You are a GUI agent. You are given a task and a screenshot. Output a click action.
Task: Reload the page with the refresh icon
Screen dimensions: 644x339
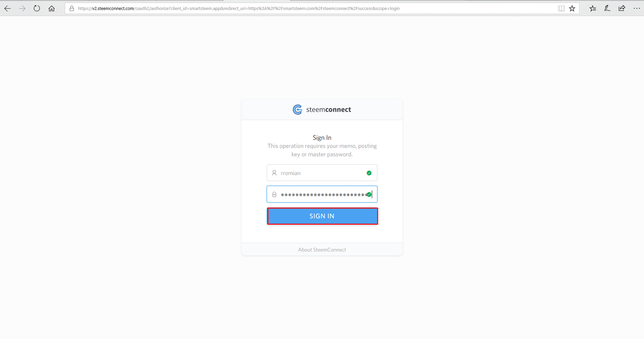37,9
